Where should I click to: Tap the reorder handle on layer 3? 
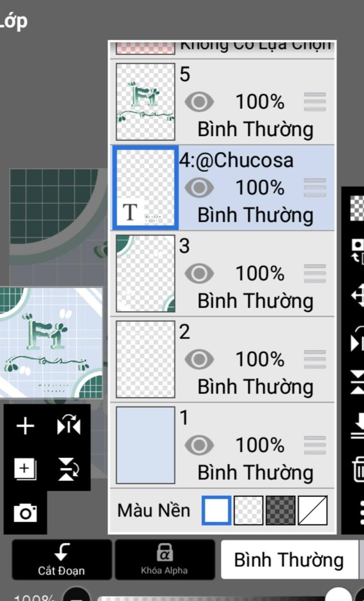pyautogui.click(x=315, y=274)
